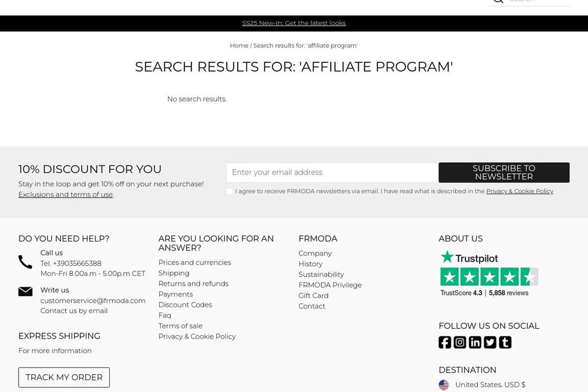Open Exclusions and terms of use
Screen dimensions: 588x392
(65, 194)
